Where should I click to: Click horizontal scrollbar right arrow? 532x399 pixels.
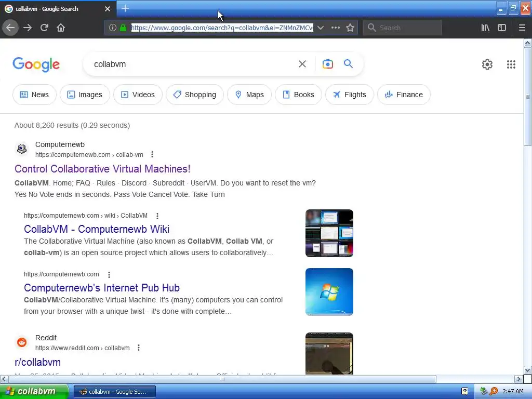[518, 379]
